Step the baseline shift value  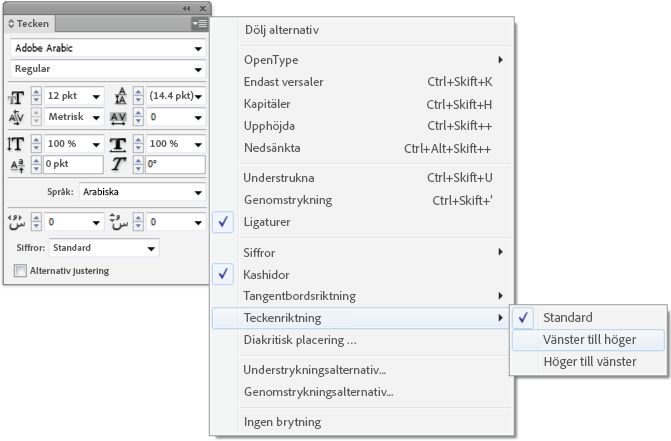[x=36, y=164]
